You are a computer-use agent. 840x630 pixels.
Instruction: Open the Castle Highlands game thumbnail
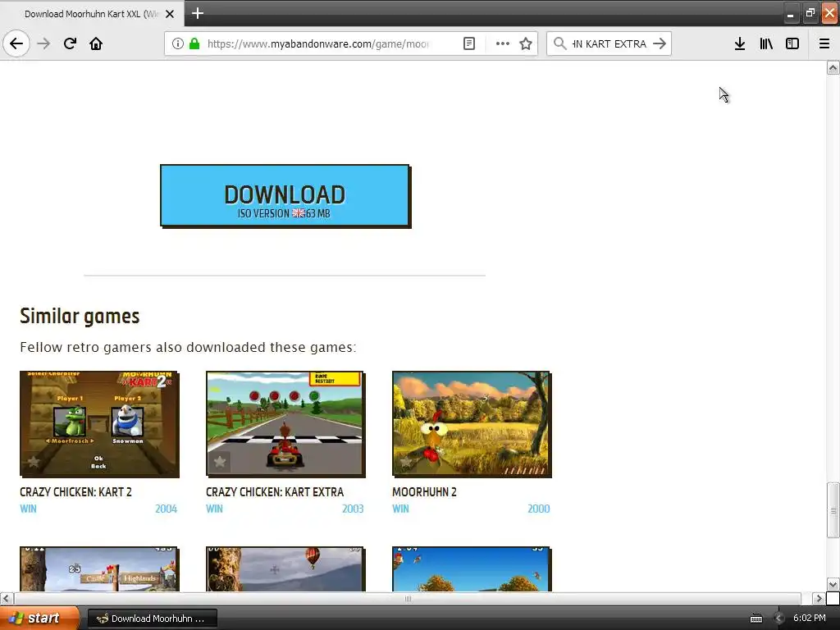pyautogui.click(x=99, y=569)
